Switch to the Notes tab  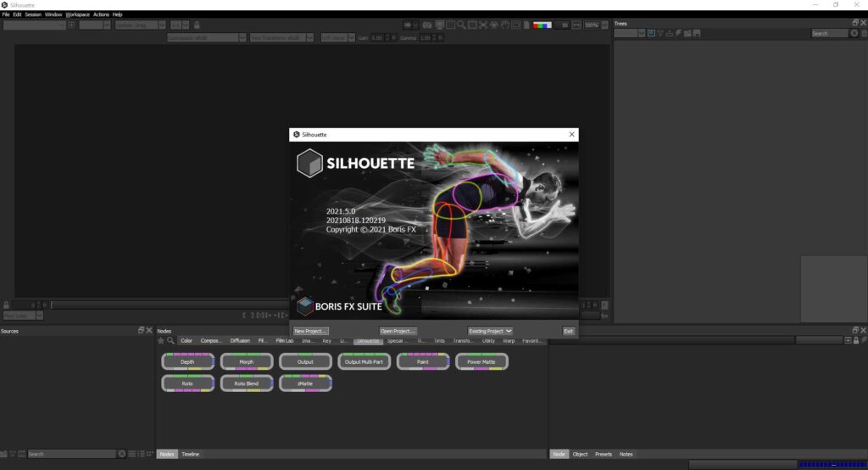click(x=626, y=454)
